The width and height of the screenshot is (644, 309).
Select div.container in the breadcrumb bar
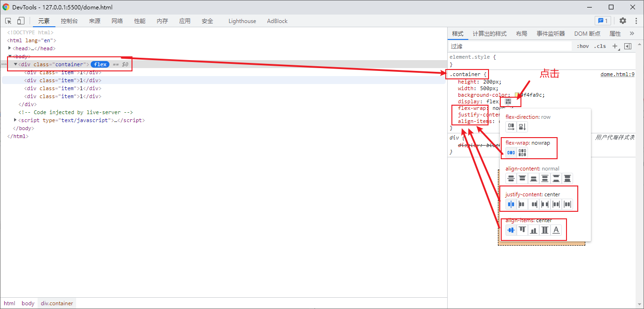[x=57, y=303]
